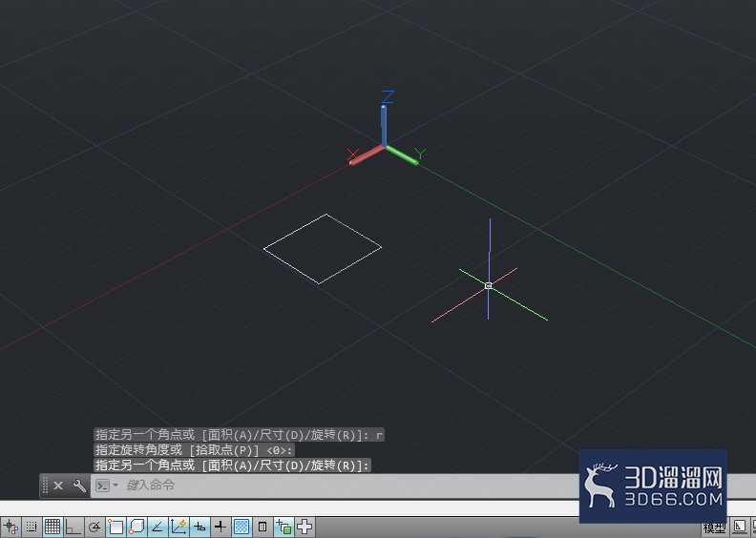The image size is (756, 538).
Task: Close the command line window
Action: 58,486
